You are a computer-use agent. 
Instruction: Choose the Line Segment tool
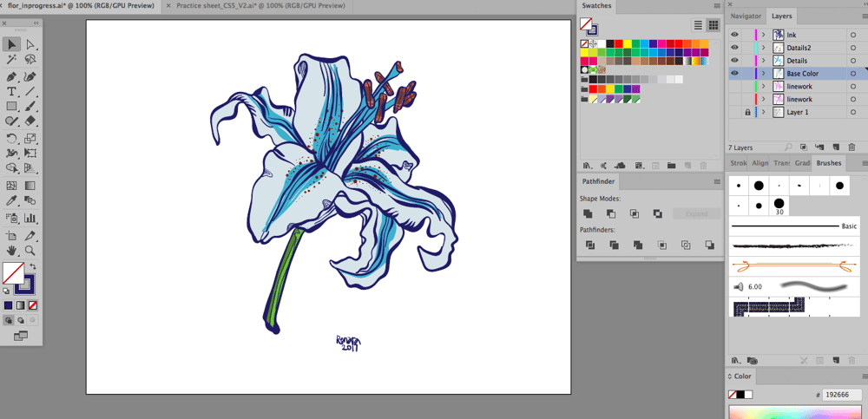coord(30,91)
